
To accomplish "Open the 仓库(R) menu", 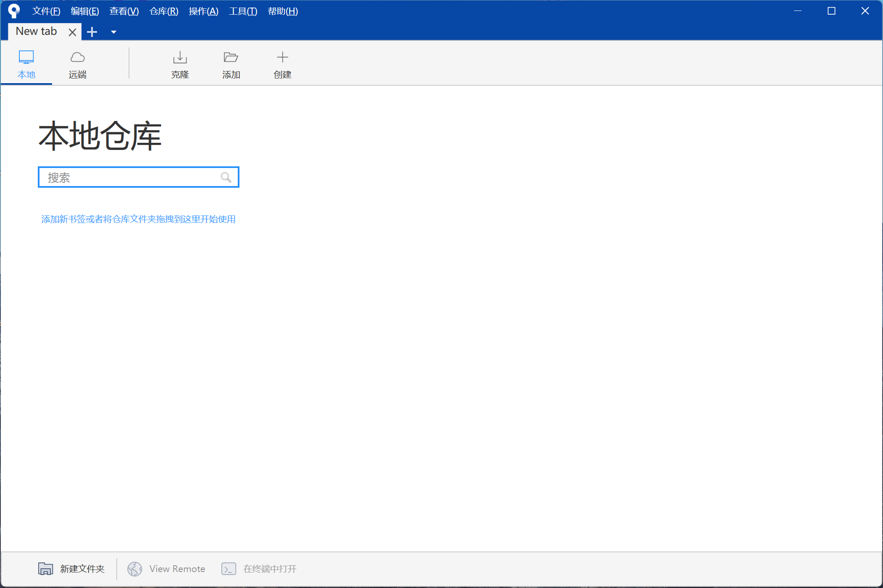I will [x=164, y=11].
